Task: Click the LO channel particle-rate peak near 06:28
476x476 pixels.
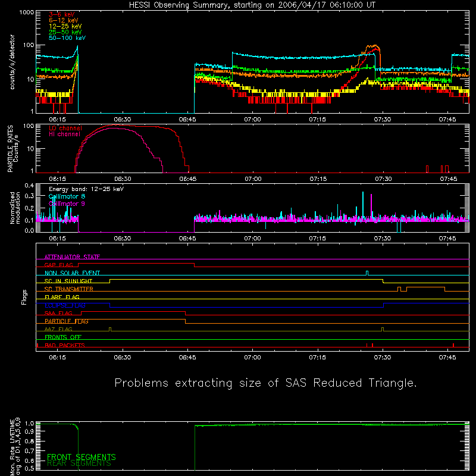Action: point(117,125)
